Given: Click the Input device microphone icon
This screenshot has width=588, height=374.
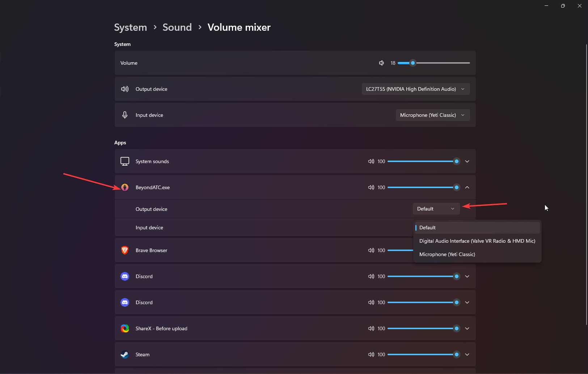Looking at the screenshot, I should pos(125,115).
